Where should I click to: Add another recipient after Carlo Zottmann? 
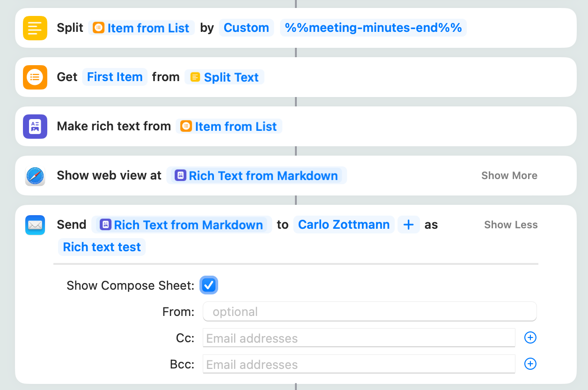[x=408, y=225]
